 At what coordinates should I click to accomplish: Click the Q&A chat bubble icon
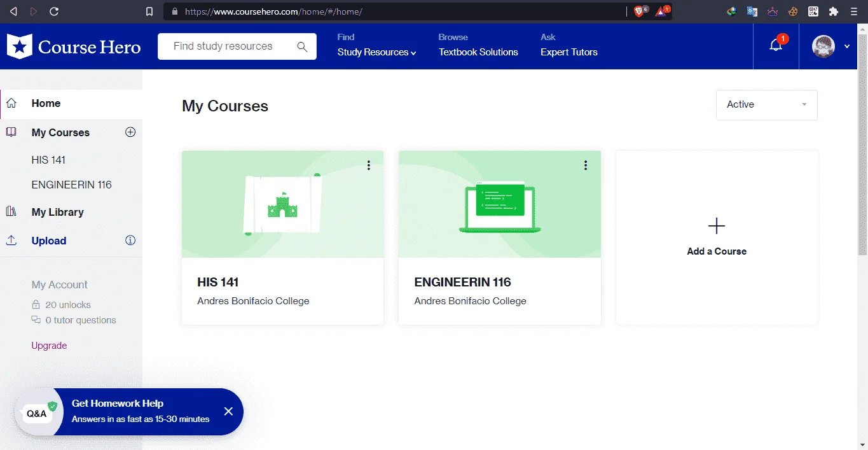38,412
